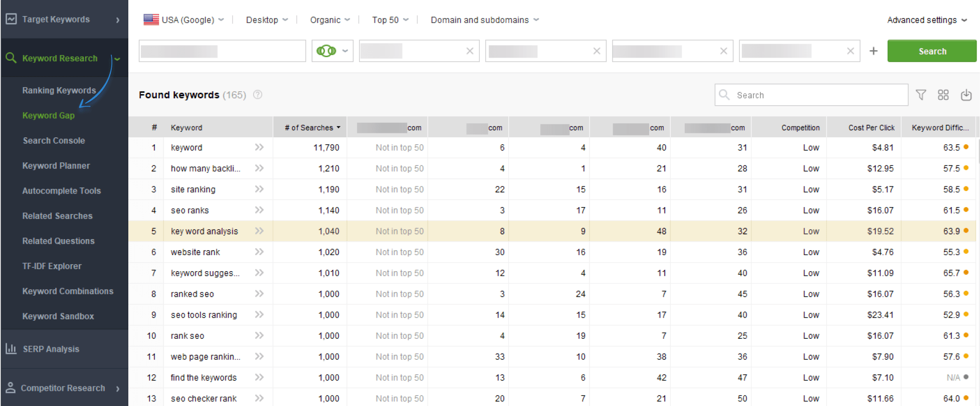The height and width of the screenshot is (406, 980).
Task: Click the export download icon
Action: coord(966,95)
